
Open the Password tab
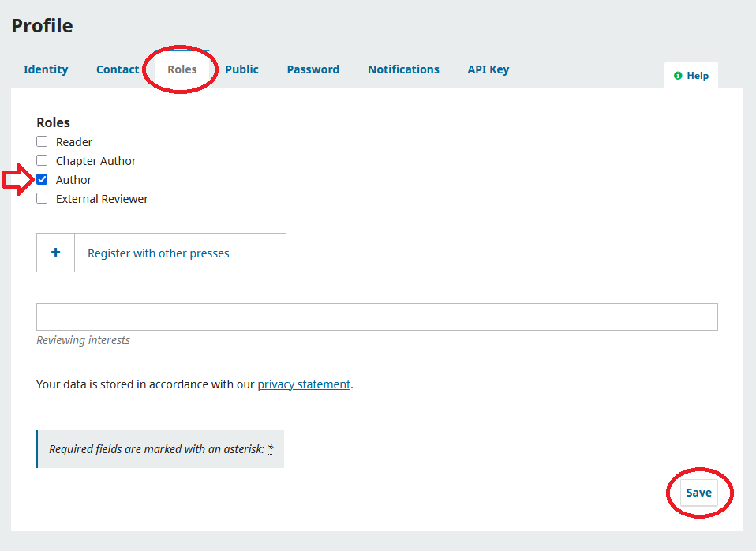coord(313,69)
